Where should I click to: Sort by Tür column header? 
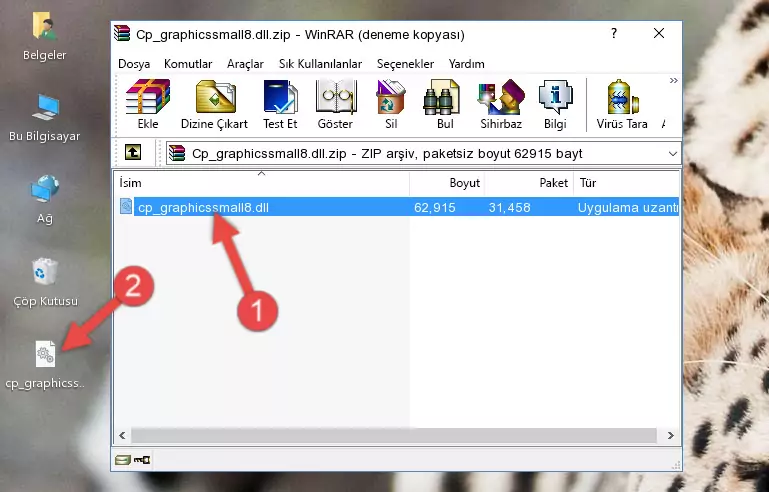click(x=626, y=183)
